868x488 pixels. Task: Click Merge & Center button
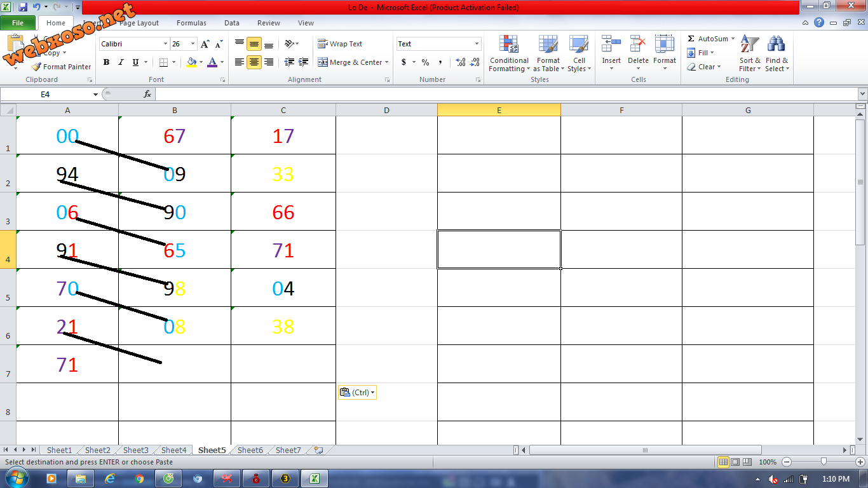(353, 62)
